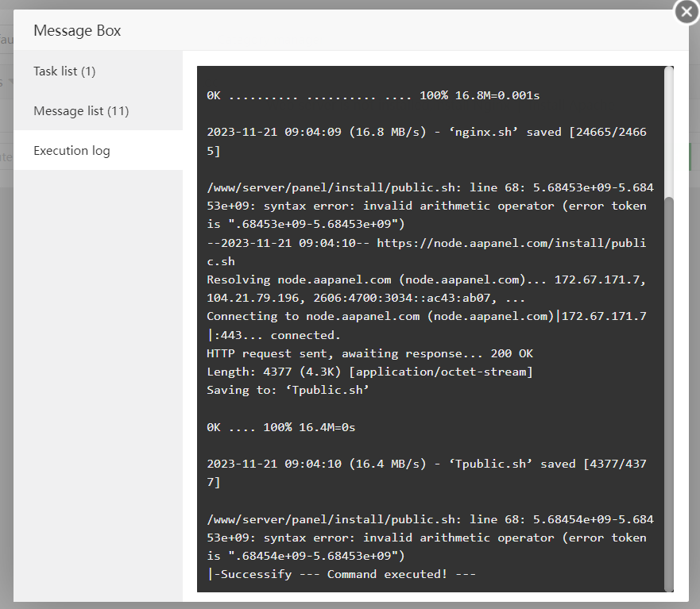Select the Execution log tab
700x609 pixels.
click(x=72, y=151)
